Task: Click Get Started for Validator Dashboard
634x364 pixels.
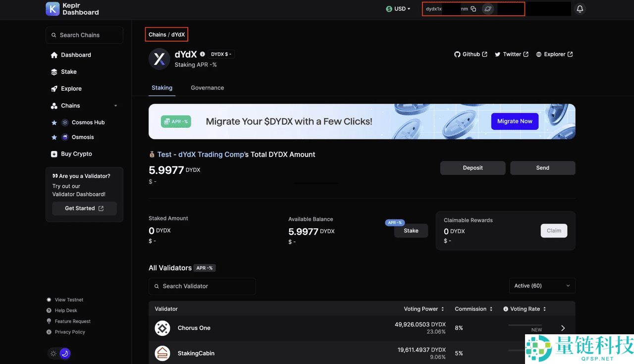Action: 84,208
